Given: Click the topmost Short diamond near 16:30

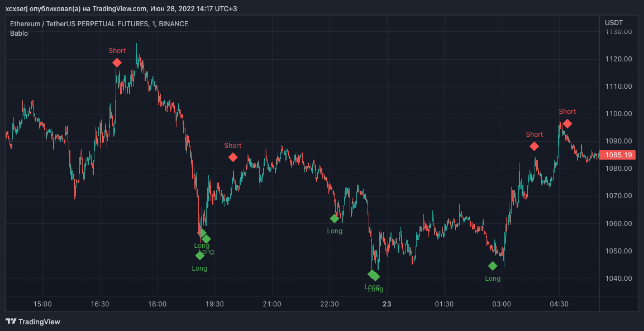Looking at the screenshot, I should coord(117,63).
